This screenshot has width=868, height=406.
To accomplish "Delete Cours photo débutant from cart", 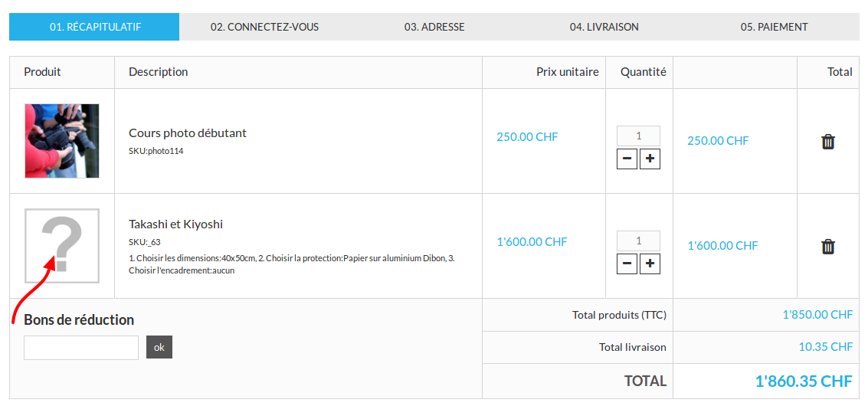I will tap(827, 142).
